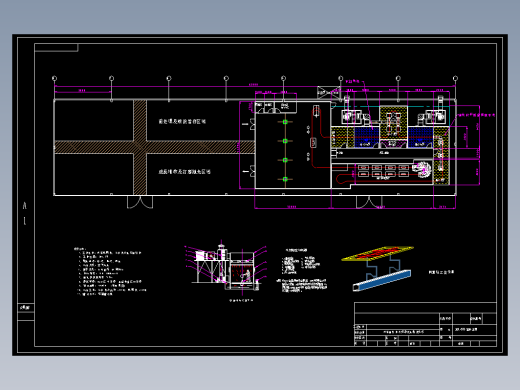The width and height of the screenshot is (520, 390).
Task: Click the magenta leader note above the workshop
Action: [x=353, y=81]
